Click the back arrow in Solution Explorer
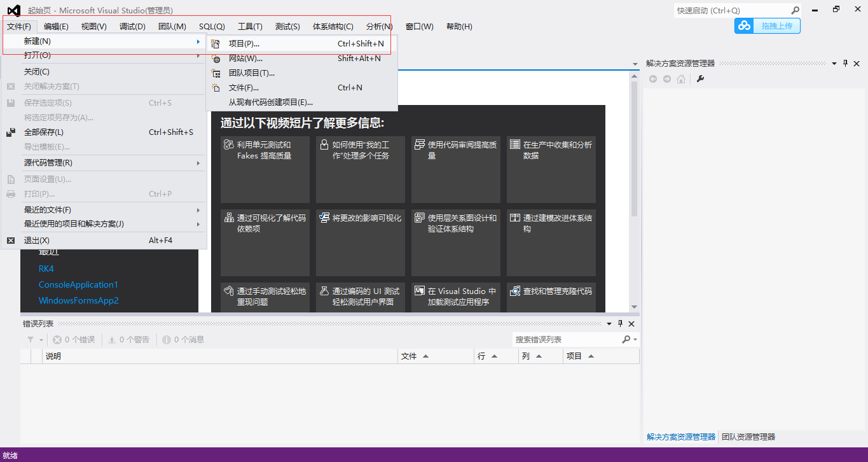 (653, 79)
